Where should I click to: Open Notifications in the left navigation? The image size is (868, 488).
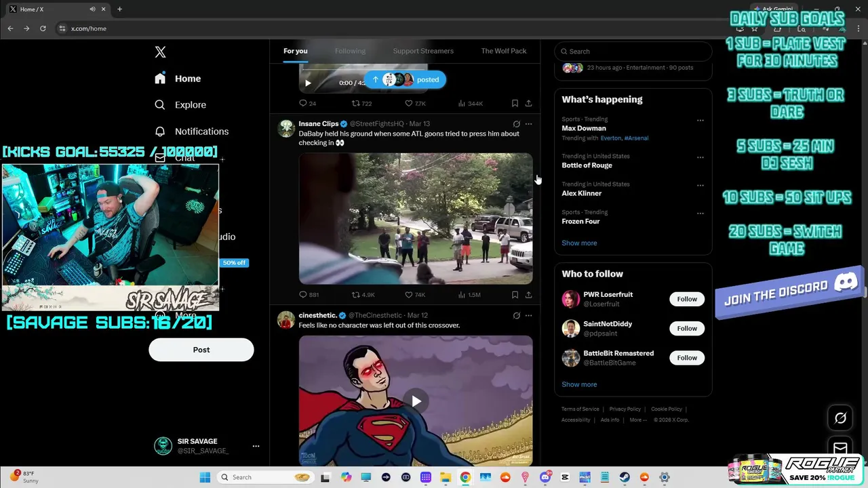click(191, 131)
